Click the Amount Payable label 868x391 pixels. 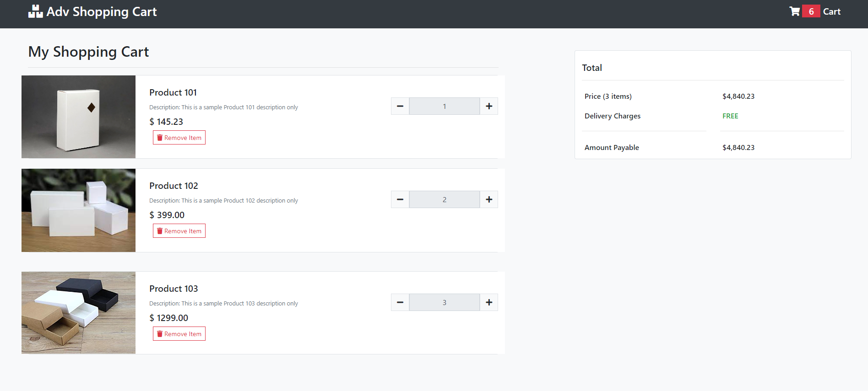[x=612, y=147]
